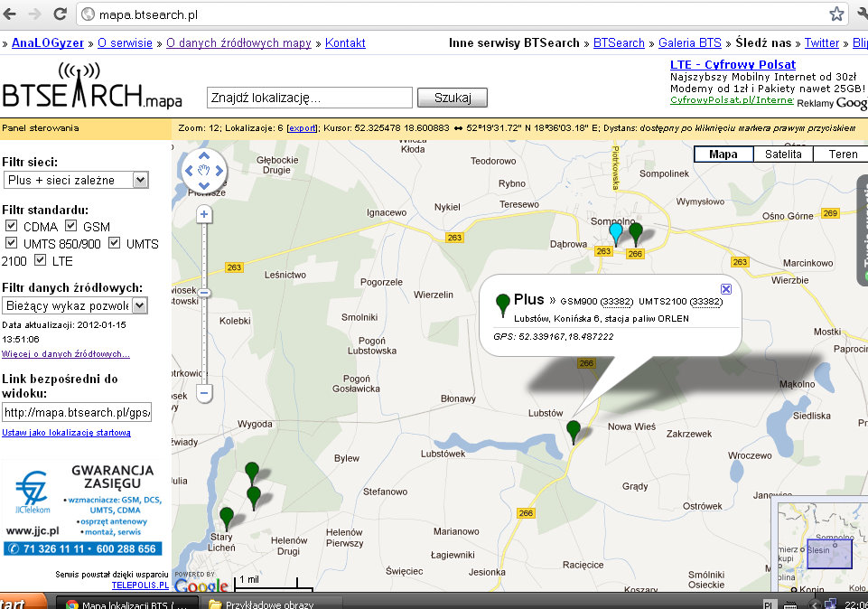Toggle the UMTS 850/900 checkbox
Viewport: 868px width, 609px height.
click(11, 242)
